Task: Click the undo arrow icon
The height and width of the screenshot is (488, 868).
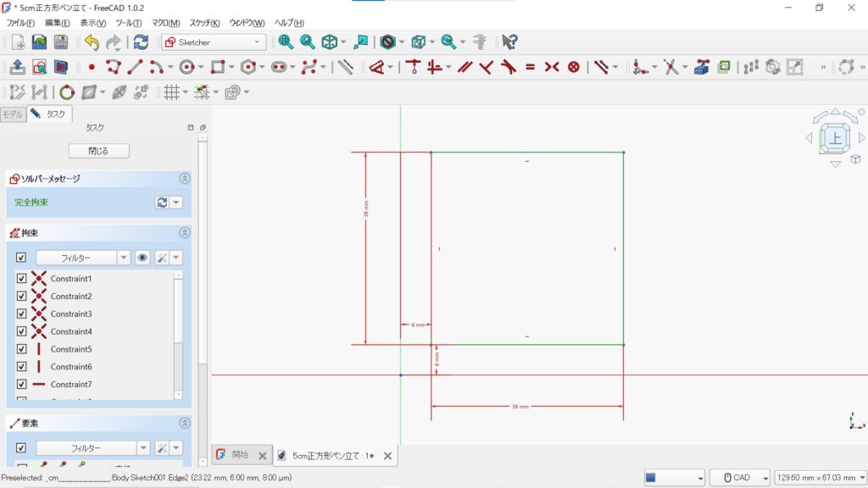Action: [92, 42]
